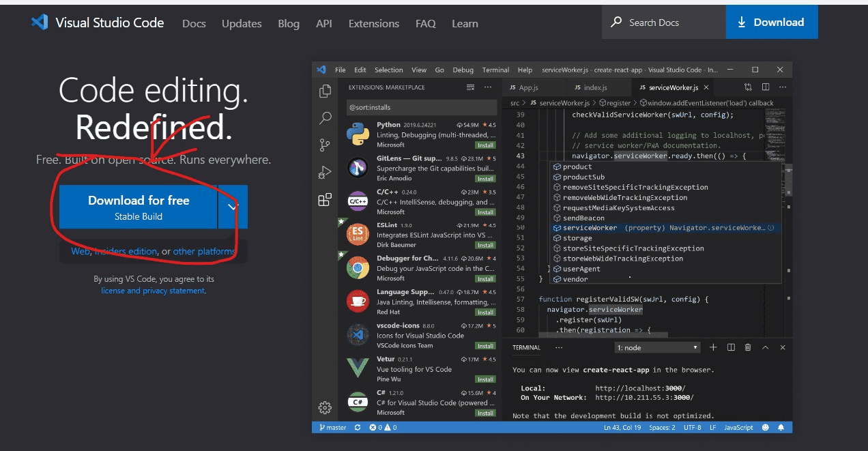The image size is (868, 451).
Task: Maximize the terminal panel with chevron up
Action: (x=765, y=347)
